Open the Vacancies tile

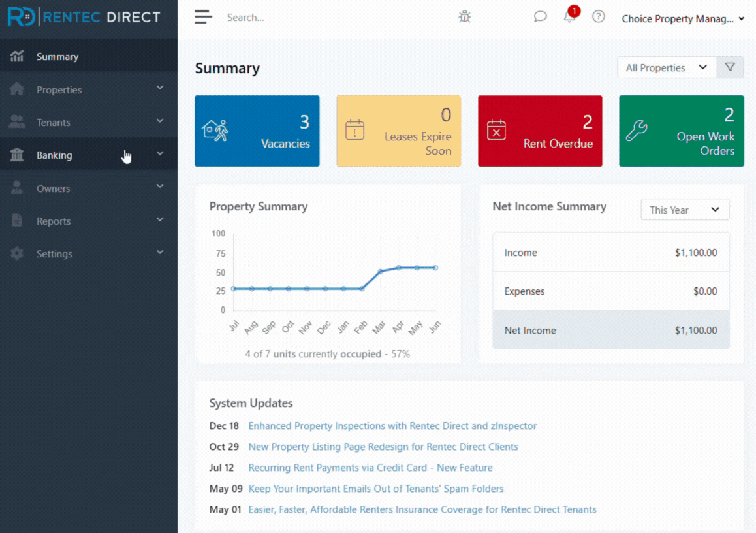pyautogui.click(x=257, y=131)
